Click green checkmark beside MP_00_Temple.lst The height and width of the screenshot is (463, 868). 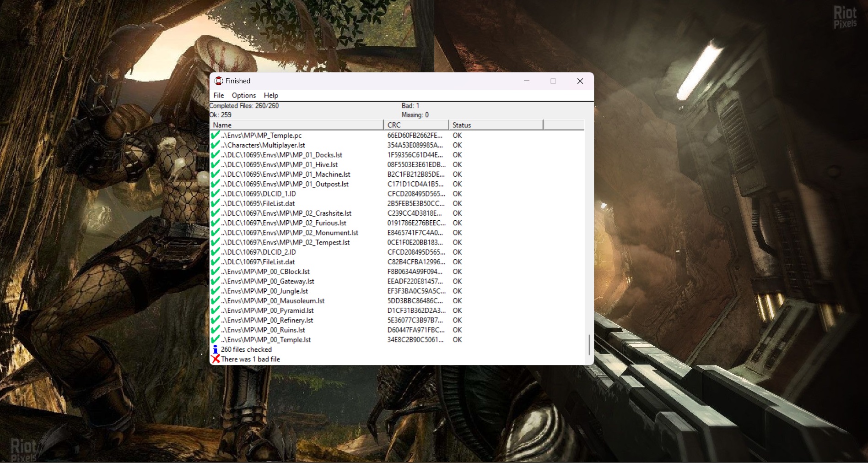point(215,339)
